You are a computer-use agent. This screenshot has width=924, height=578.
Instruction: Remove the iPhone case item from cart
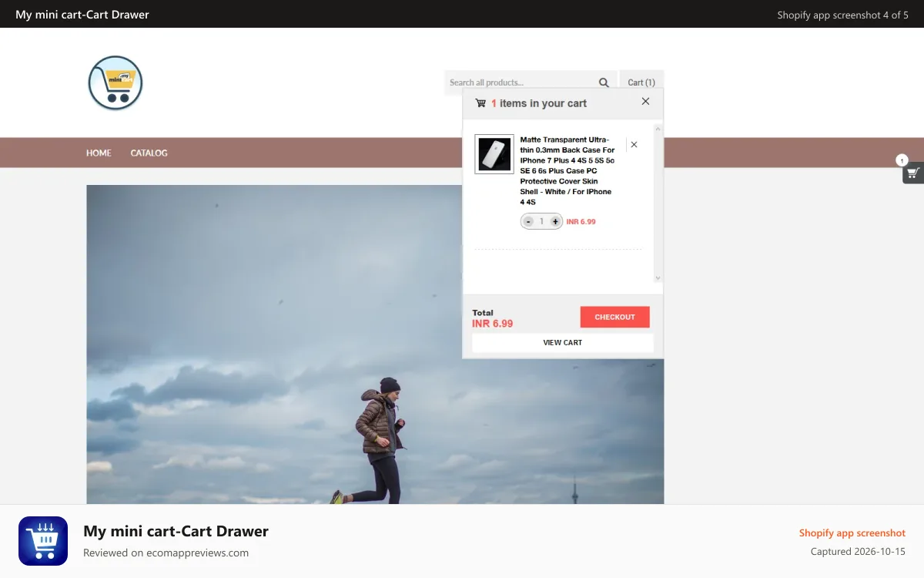point(634,144)
